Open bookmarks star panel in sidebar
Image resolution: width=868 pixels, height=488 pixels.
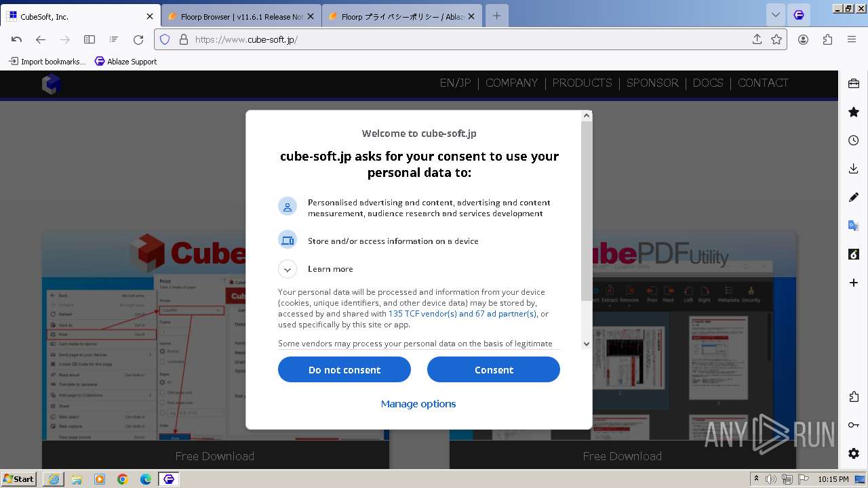854,112
